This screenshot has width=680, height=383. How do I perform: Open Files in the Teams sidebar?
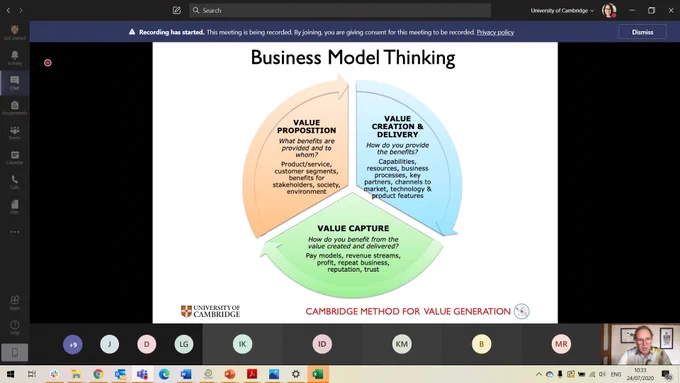tap(15, 206)
